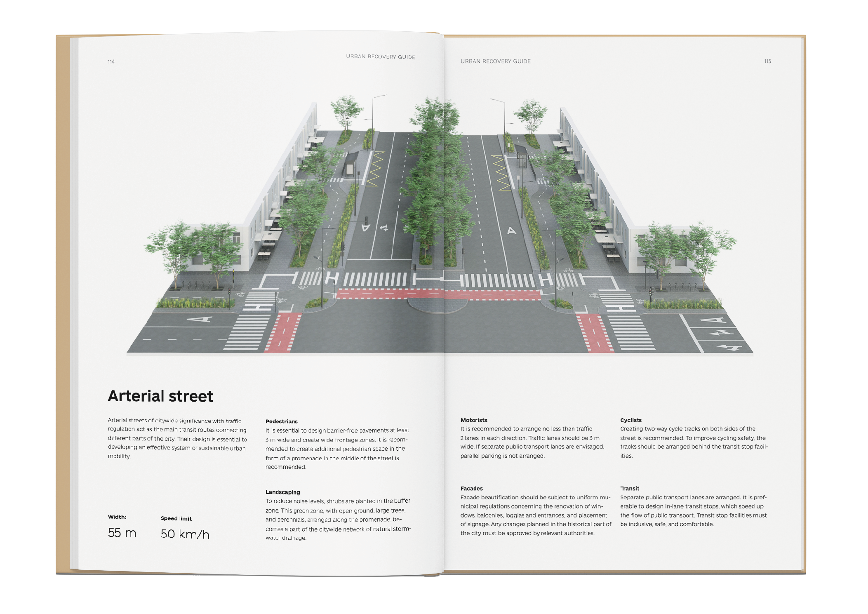Click the '50 km/h' speed limit value
Screen dimensions: 868x614
(185, 534)
